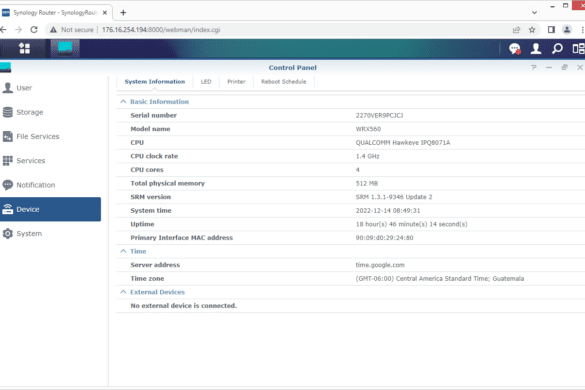This screenshot has width=585, height=390.
Task: Bookmark this page with the star icon
Action: pyautogui.click(x=532, y=29)
